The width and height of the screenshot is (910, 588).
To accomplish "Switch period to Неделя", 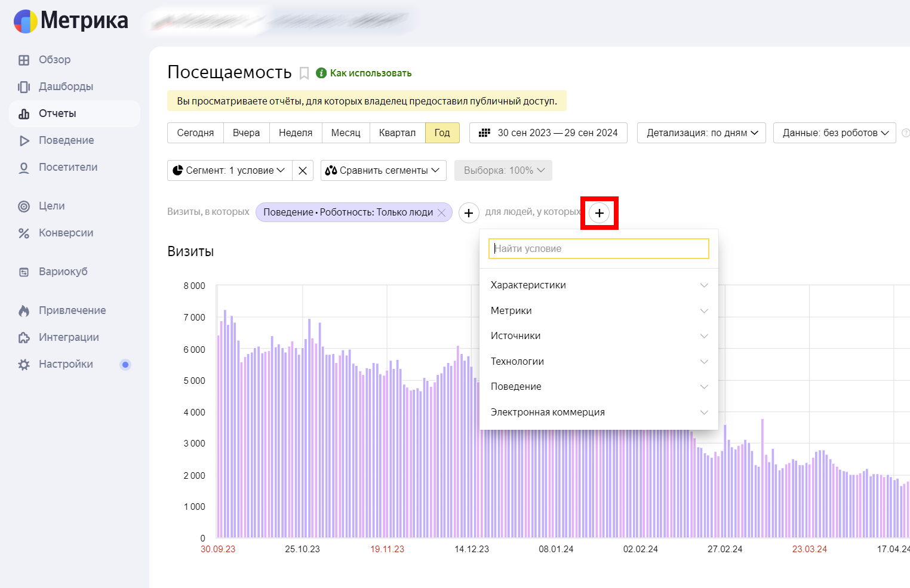I will point(296,133).
